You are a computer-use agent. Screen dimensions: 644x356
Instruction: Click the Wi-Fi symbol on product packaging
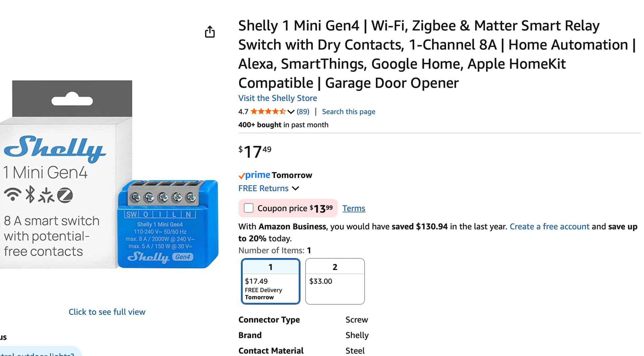[12, 194]
